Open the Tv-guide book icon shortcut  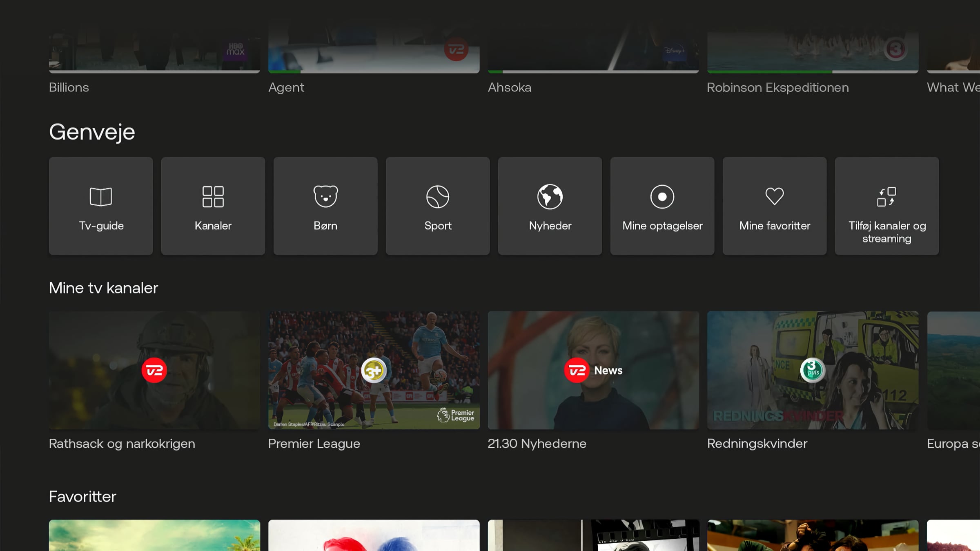coord(100,197)
